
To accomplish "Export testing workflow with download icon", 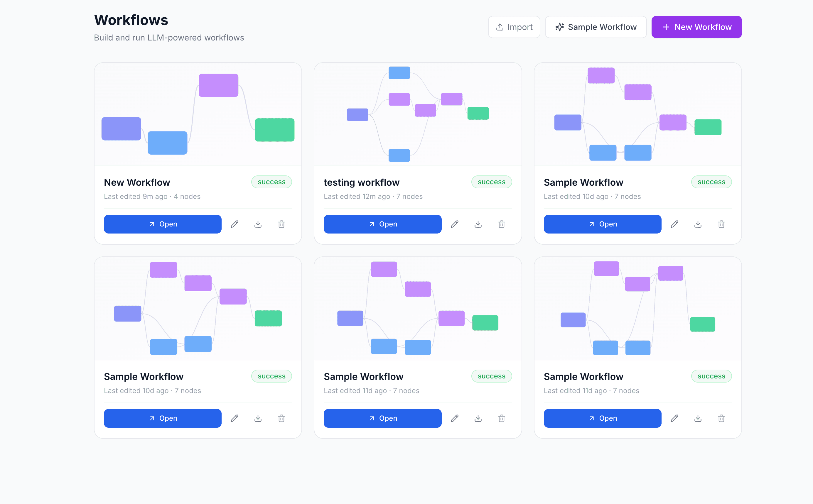I will (478, 224).
